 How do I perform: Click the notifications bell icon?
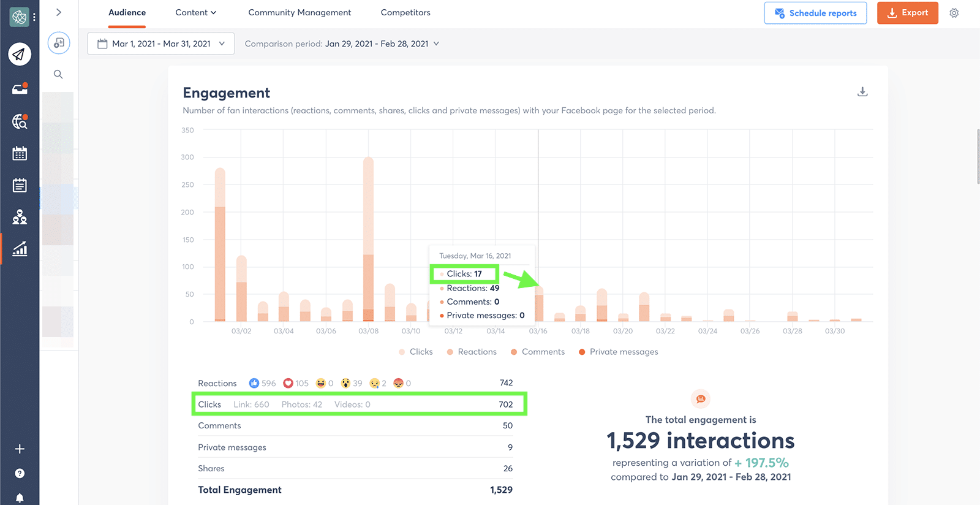[x=20, y=498]
